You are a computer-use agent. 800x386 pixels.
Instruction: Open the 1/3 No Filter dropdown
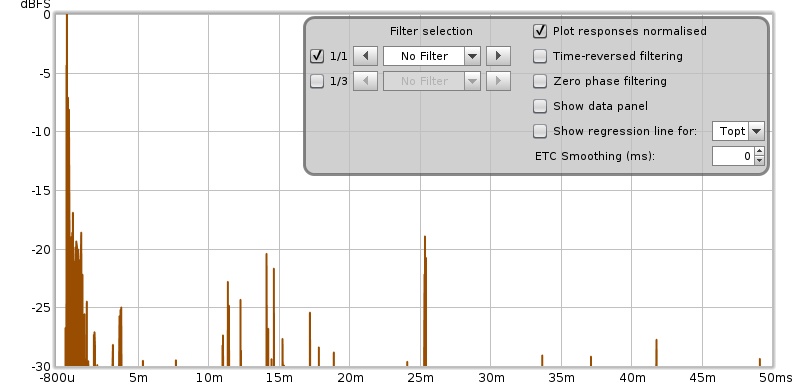pos(432,81)
